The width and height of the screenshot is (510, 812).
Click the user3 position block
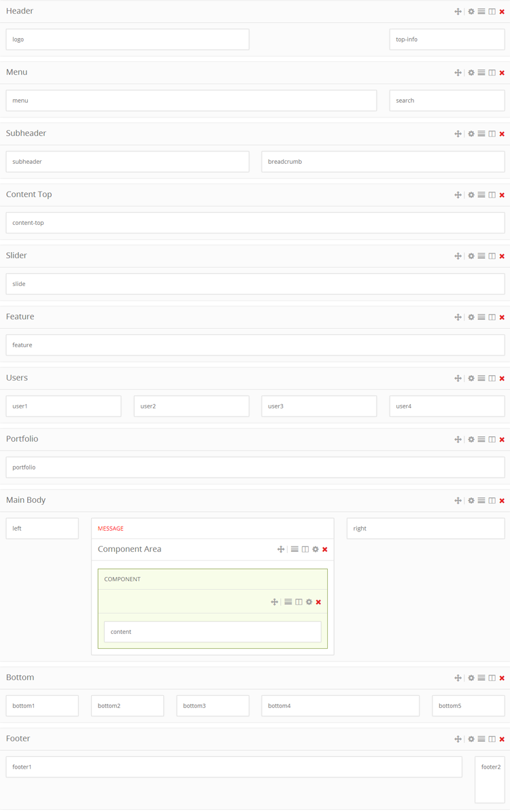point(319,406)
